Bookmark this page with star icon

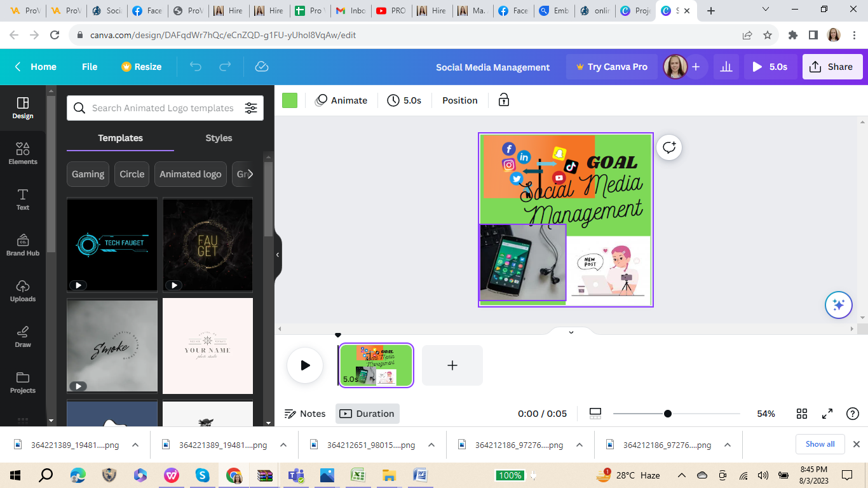[x=768, y=35]
